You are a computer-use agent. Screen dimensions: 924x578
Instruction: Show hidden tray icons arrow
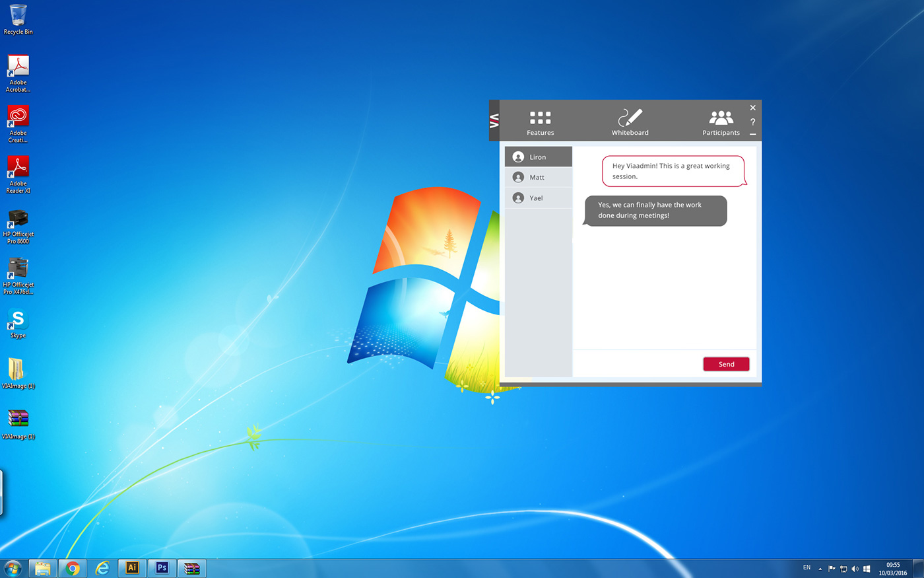(820, 569)
